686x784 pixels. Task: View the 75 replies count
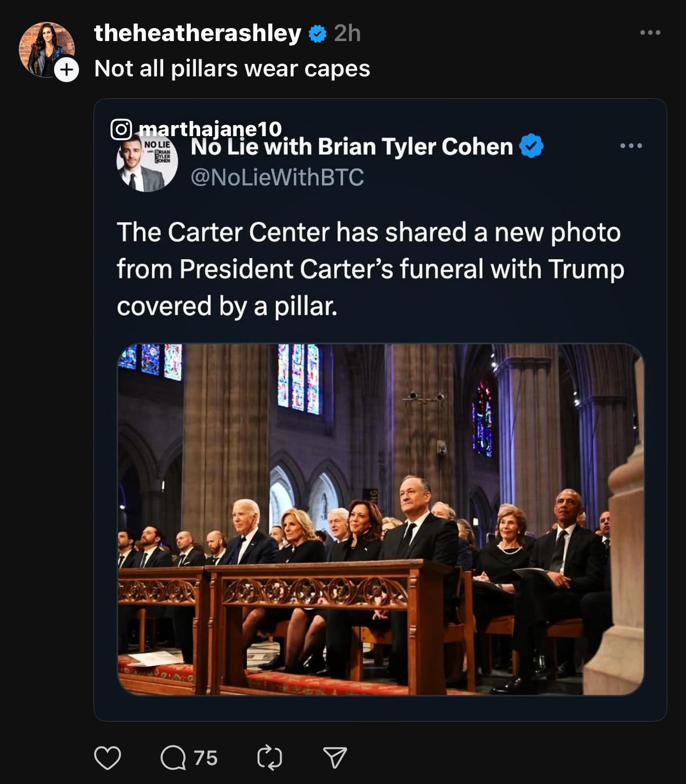pyautogui.click(x=206, y=758)
